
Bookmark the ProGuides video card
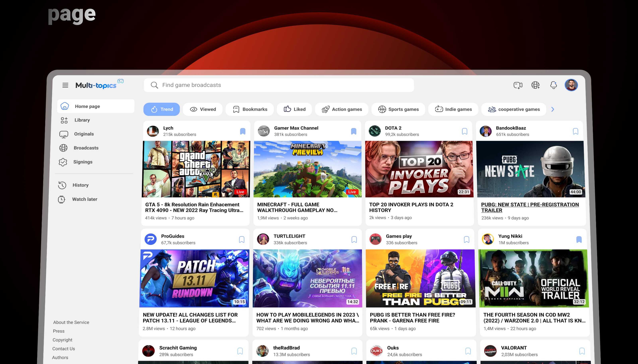click(241, 240)
